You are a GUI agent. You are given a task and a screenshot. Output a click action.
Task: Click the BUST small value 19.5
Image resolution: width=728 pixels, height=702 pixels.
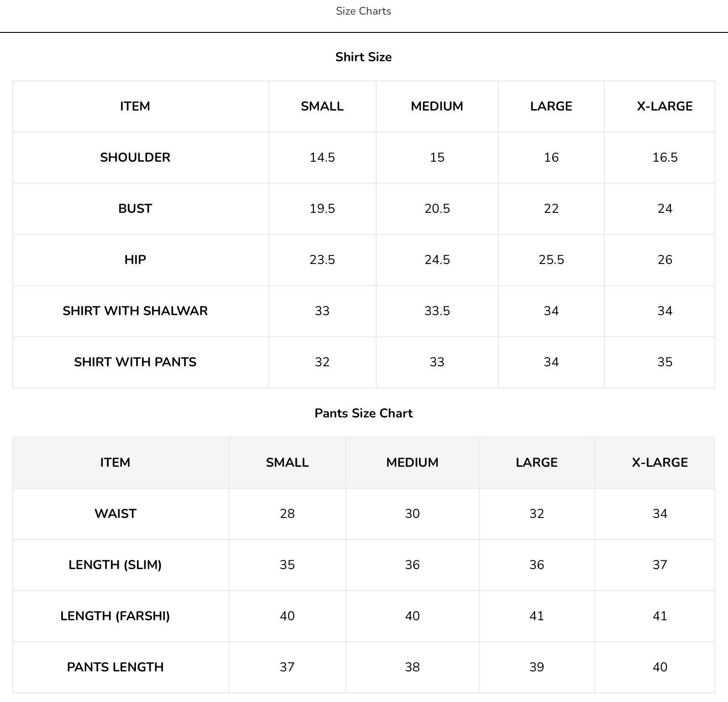(322, 209)
